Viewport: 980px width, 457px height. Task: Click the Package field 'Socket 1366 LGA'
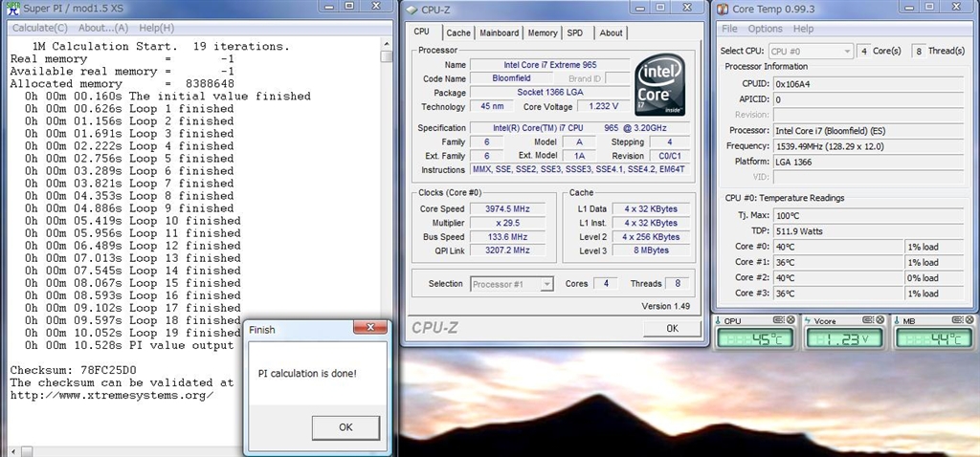pyautogui.click(x=550, y=93)
